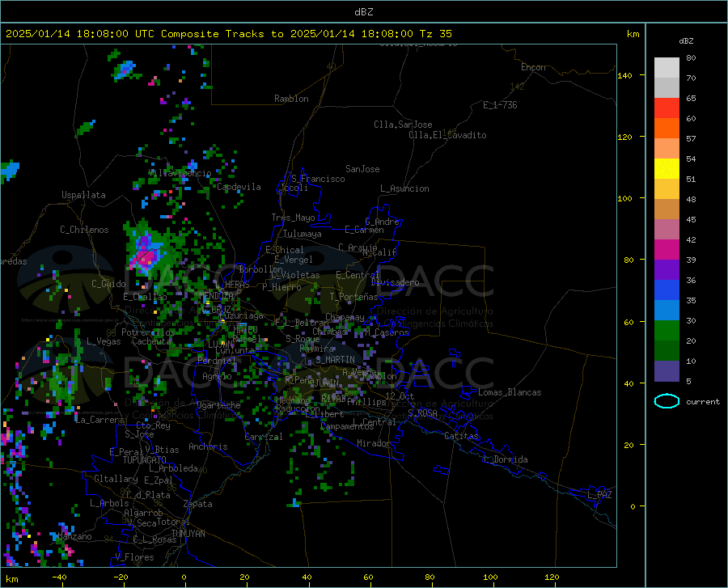Select the magenta 42 dBZ legend band

coord(667,249)
